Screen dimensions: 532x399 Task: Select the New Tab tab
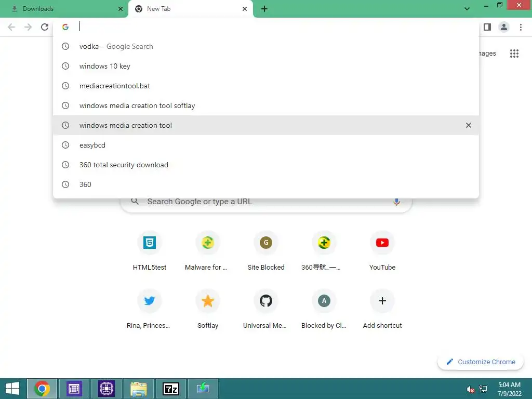point(190,9)
